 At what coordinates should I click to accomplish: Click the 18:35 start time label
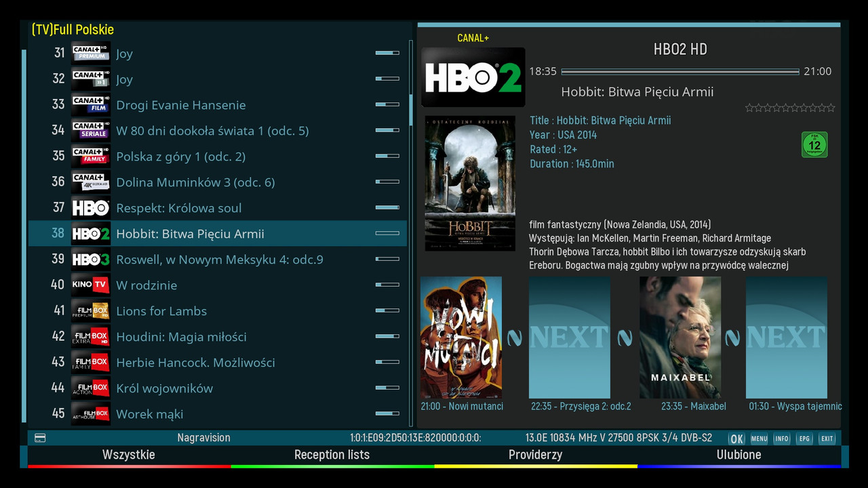point(542,71)
